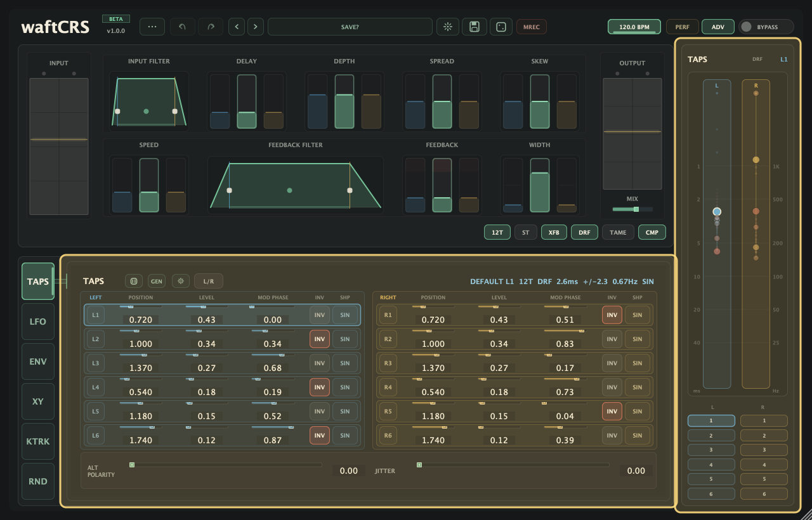Open the SIN shape selector for R6

tap(638, 436)
